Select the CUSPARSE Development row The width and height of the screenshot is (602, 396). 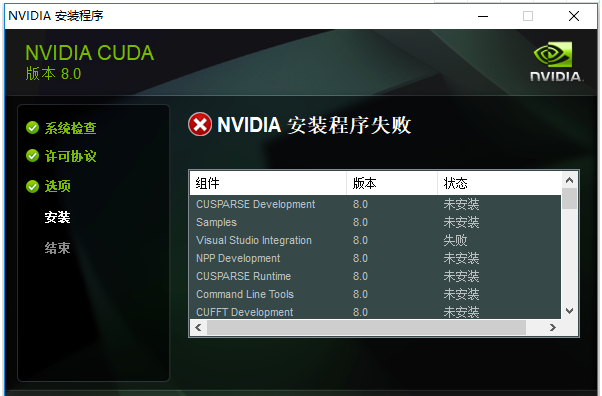[375, 204]
